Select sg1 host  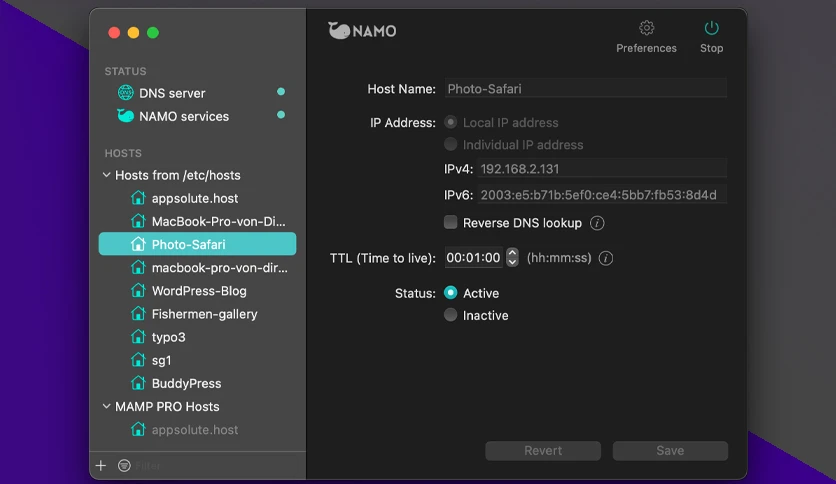click(x=161, y=360)
